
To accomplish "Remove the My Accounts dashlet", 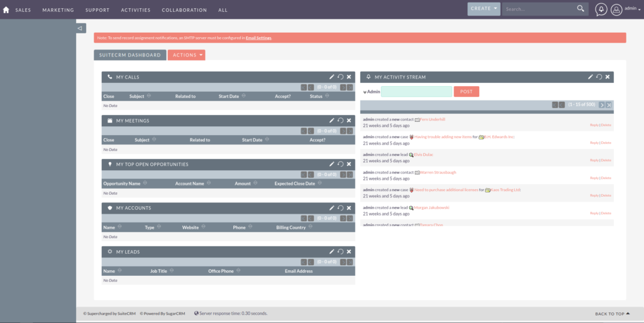I will point(348,207).
